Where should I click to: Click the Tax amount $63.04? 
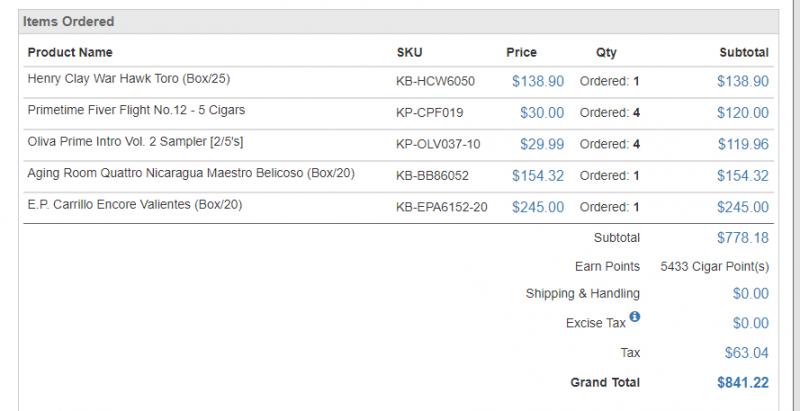click(746, 353)
